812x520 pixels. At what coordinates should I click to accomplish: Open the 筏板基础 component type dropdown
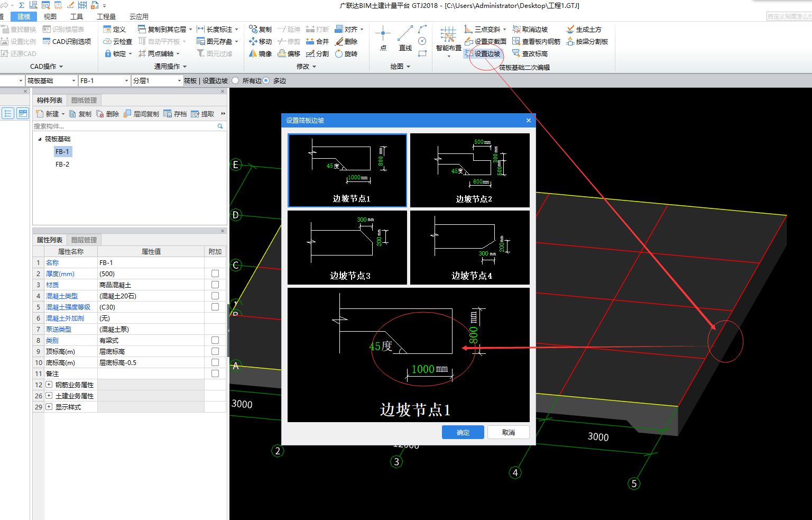coord(73,80)
